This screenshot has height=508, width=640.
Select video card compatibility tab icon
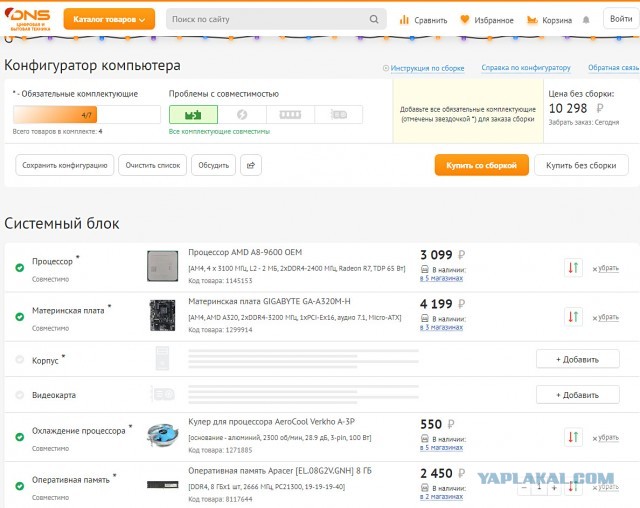[338, 115]
